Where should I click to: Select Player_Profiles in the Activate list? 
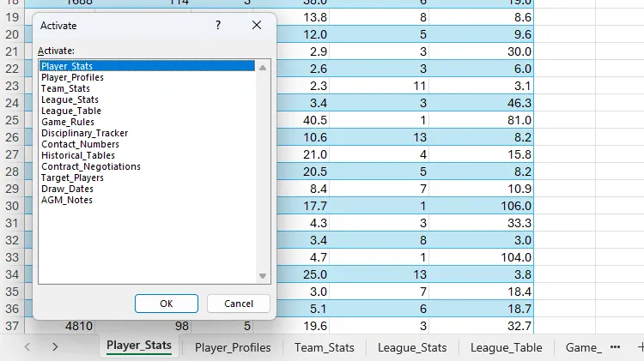coord(72,77)
